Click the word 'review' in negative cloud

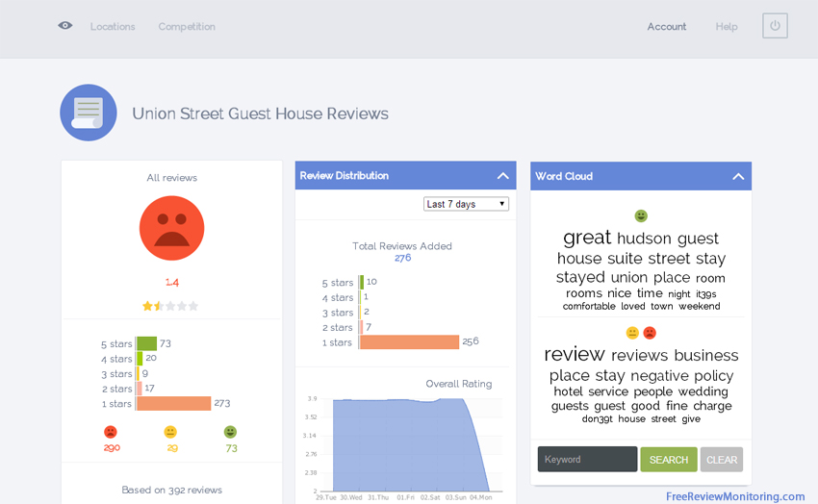click(x=575, y=355)
